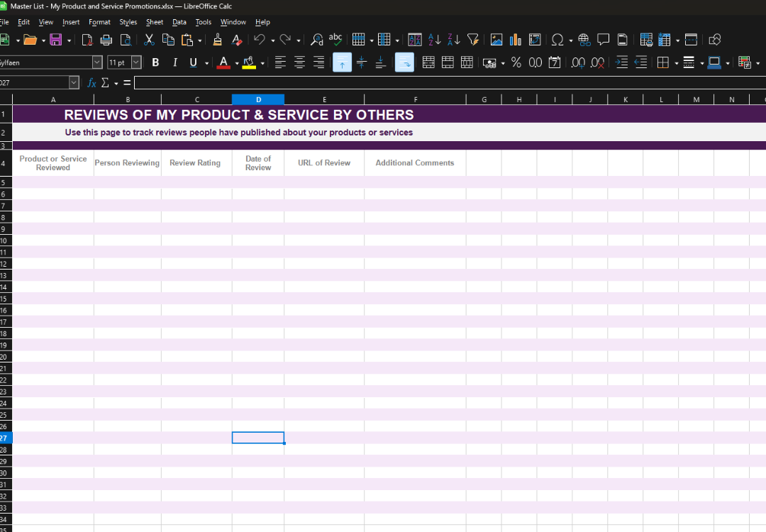This screenshot has width=766, height=532.
Task: Toggle wrap text
Action: tap(404, 62)
